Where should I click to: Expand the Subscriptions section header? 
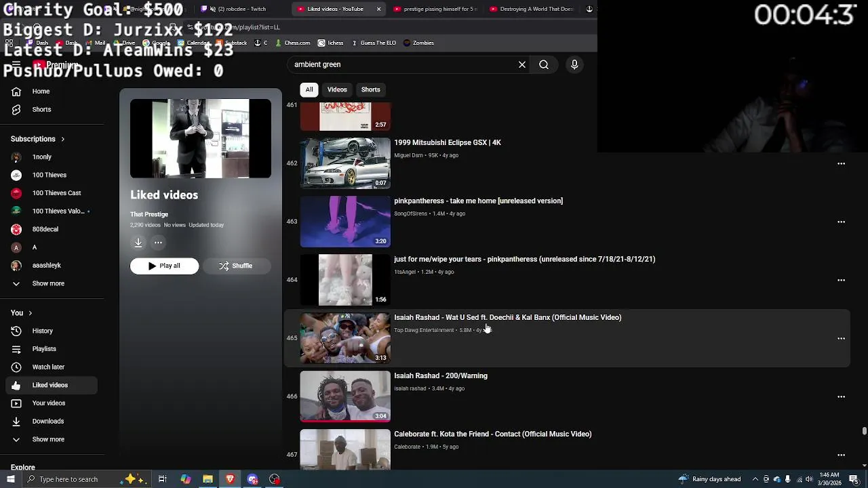click(37, 139)
